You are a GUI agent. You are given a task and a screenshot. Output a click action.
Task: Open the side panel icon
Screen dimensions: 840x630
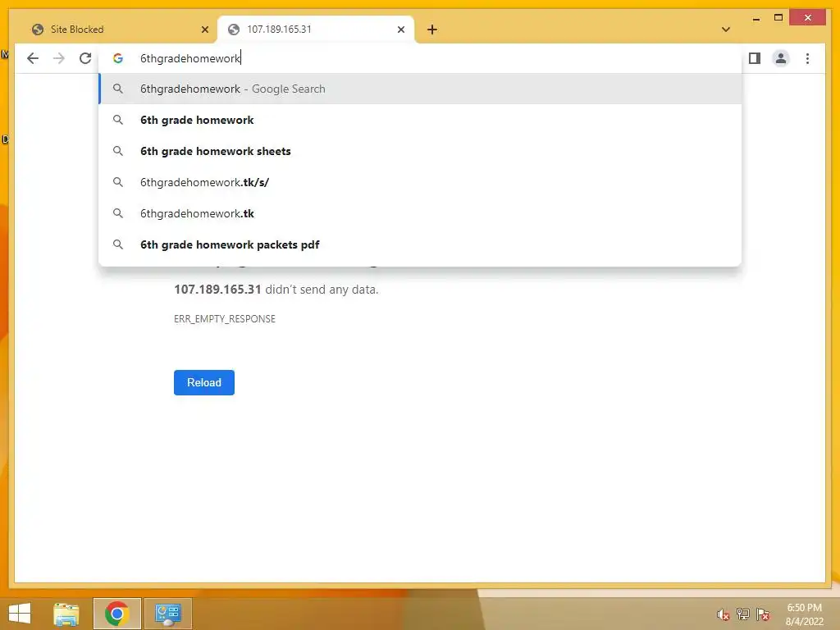tap(755, 58)
